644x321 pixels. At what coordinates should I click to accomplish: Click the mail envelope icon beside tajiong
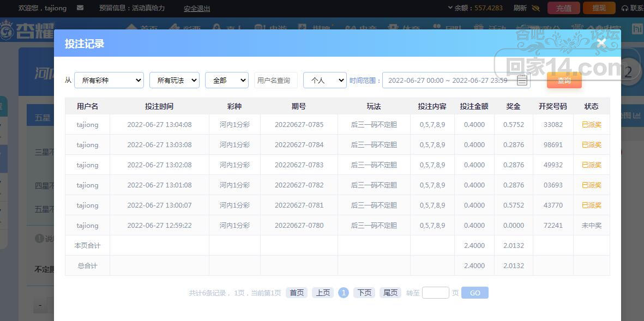tap(80, 8)
